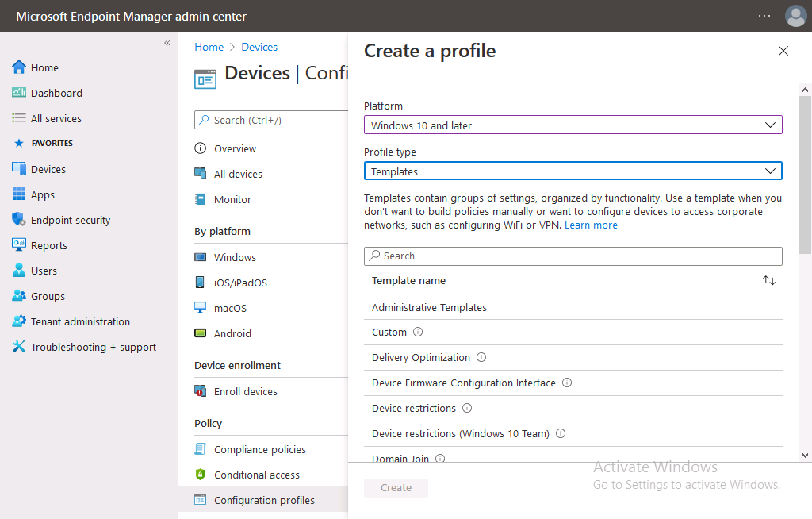Open Configuration profiles menu item
The image size is (812, 519).
click(x=264, y=500)
